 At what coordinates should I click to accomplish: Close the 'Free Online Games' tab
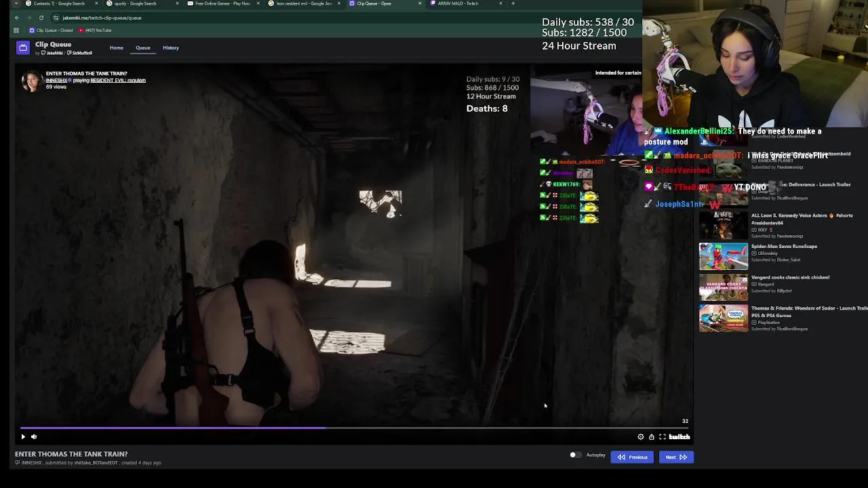click(x=258, y=3)
